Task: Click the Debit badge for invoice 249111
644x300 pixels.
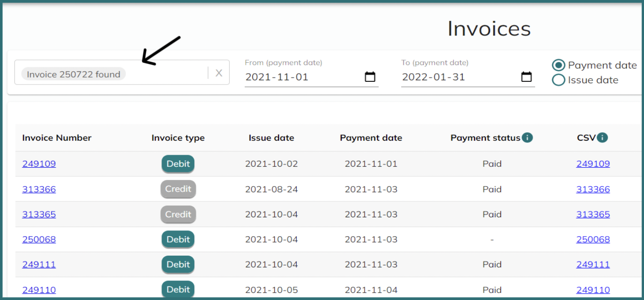Action: pos(178,264)
